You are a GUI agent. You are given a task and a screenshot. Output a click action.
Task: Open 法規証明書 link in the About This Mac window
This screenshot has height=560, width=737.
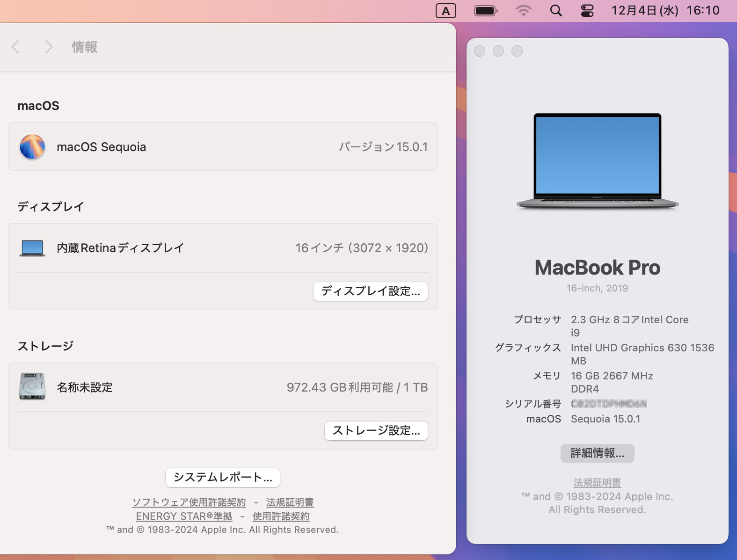point(598,482)
